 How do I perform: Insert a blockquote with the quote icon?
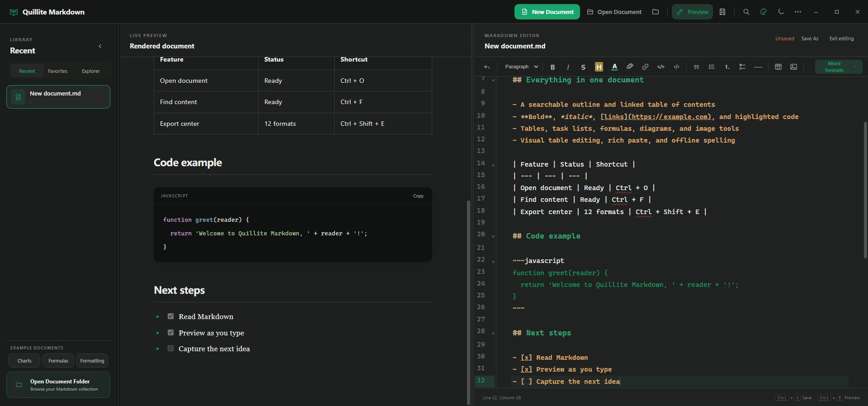pos(696,67)
